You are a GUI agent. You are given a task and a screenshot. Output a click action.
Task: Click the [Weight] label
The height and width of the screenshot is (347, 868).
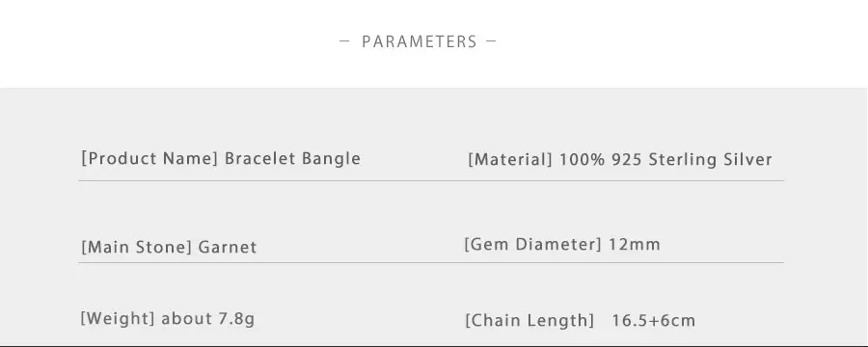(118, 319)
